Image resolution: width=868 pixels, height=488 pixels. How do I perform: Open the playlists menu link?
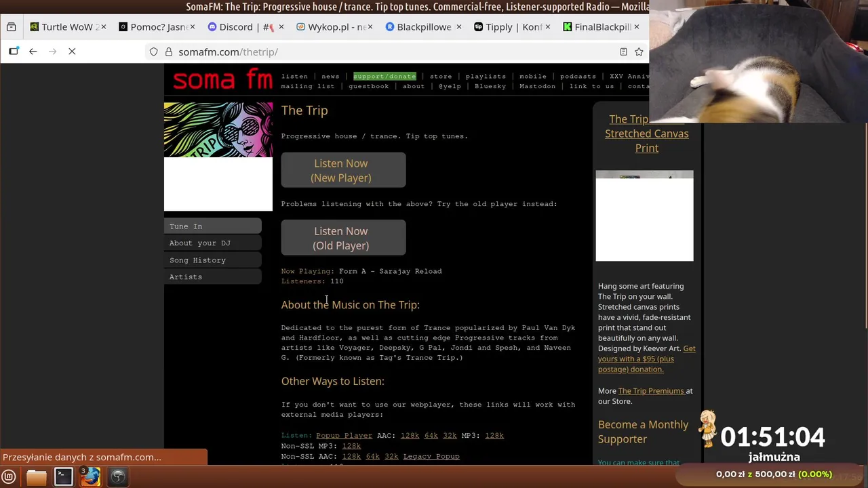point(486,76)
